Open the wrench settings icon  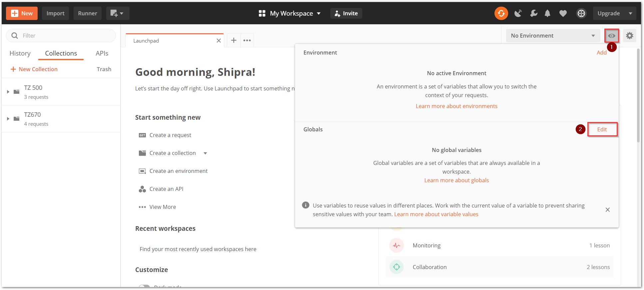(533, 13)
